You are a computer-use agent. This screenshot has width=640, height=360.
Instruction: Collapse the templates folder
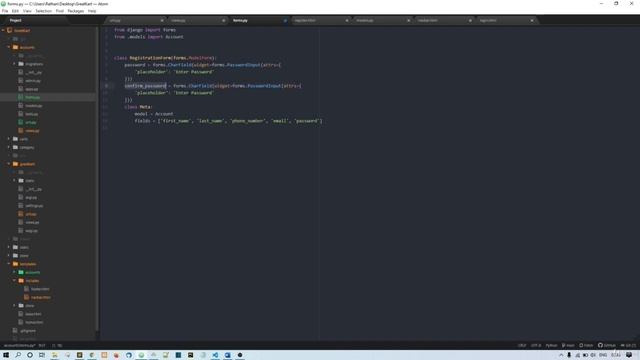pos(9,264)
